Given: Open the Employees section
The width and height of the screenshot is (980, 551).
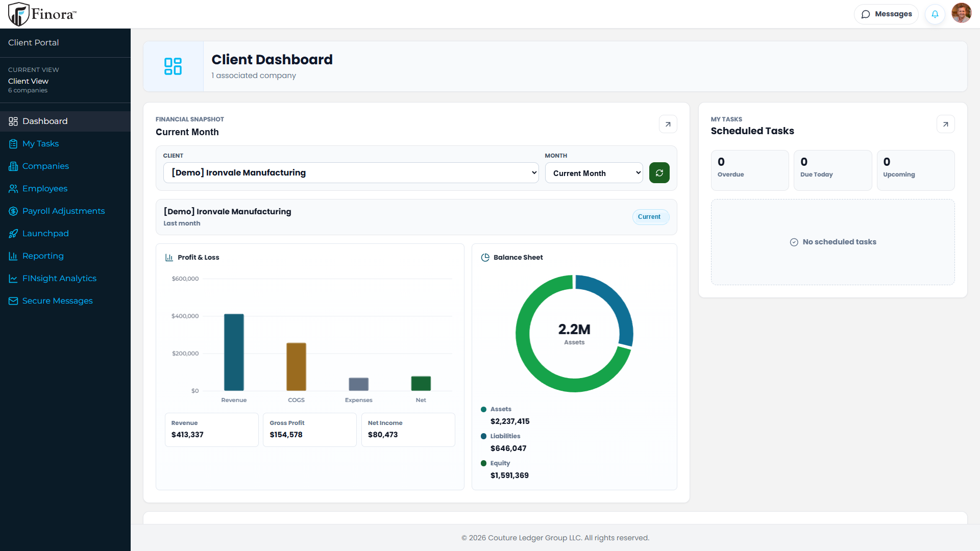Looking at the screenshot, I should coord(65,189).
